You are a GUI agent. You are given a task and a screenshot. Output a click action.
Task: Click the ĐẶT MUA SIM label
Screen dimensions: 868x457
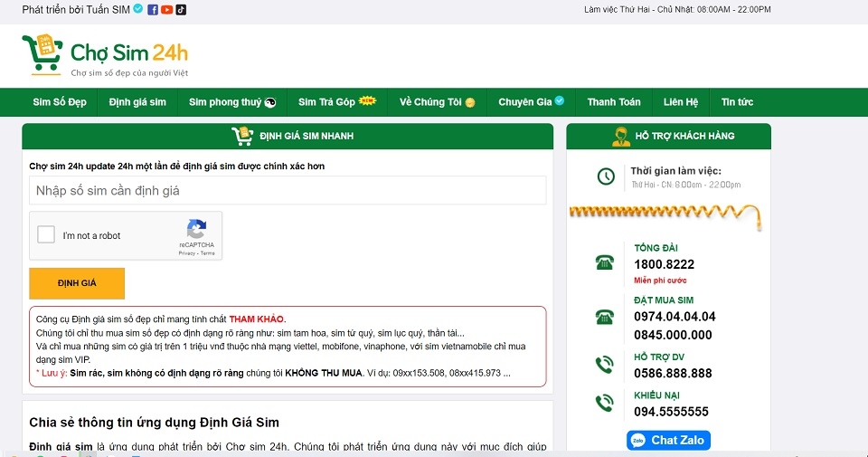pos(663,300)
